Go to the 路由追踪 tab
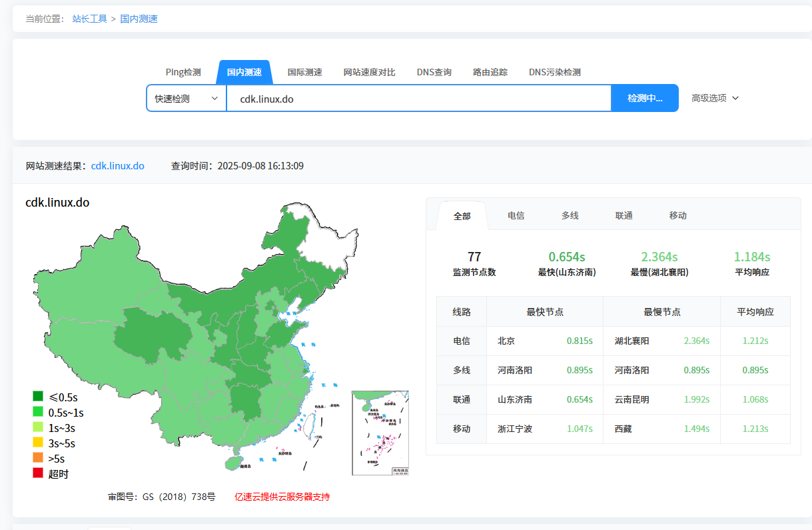 pyautogui.click(x=490, y=72)
